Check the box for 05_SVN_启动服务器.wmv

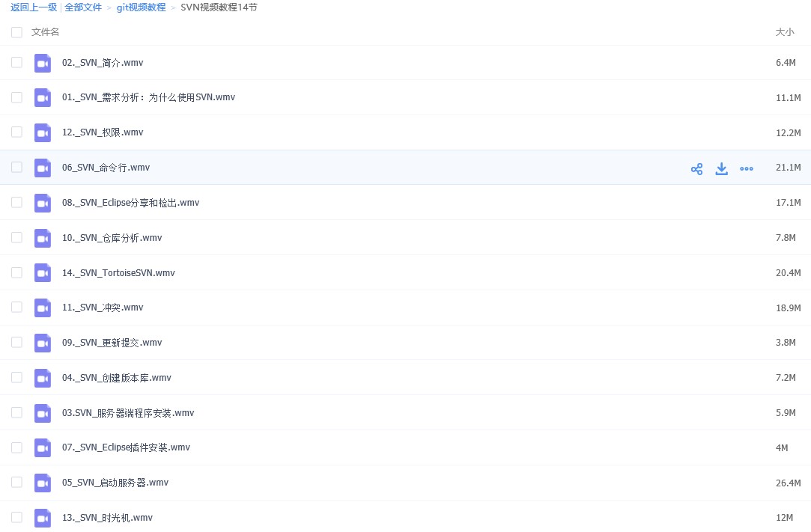coord(16,483)
